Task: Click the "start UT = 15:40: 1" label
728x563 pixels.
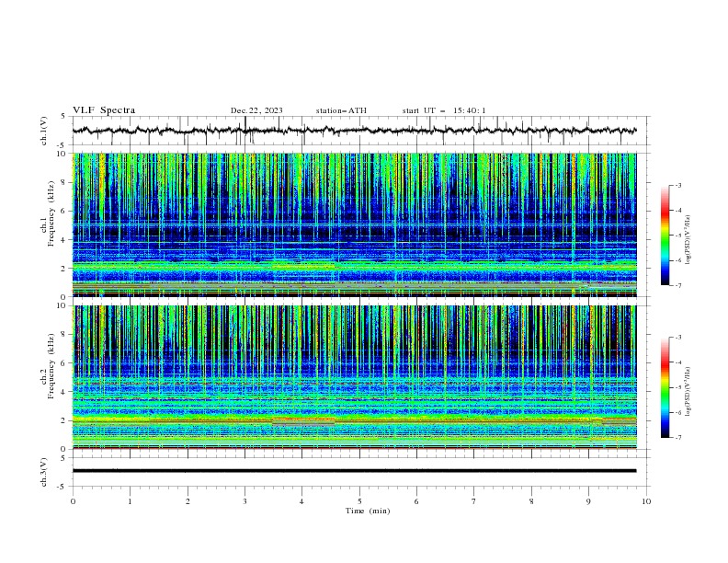Action: [444, 110]
